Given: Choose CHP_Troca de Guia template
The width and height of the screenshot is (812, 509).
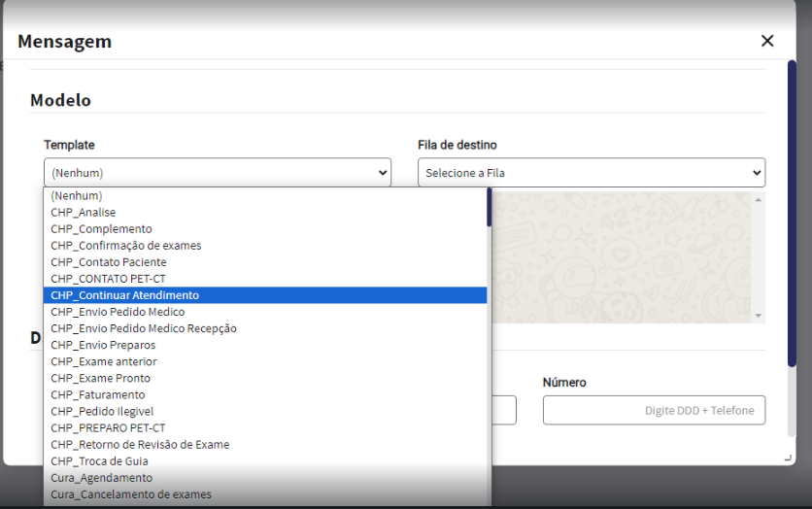Looking at the screenshot, I should pyautogui.click(x=265, y=460).
